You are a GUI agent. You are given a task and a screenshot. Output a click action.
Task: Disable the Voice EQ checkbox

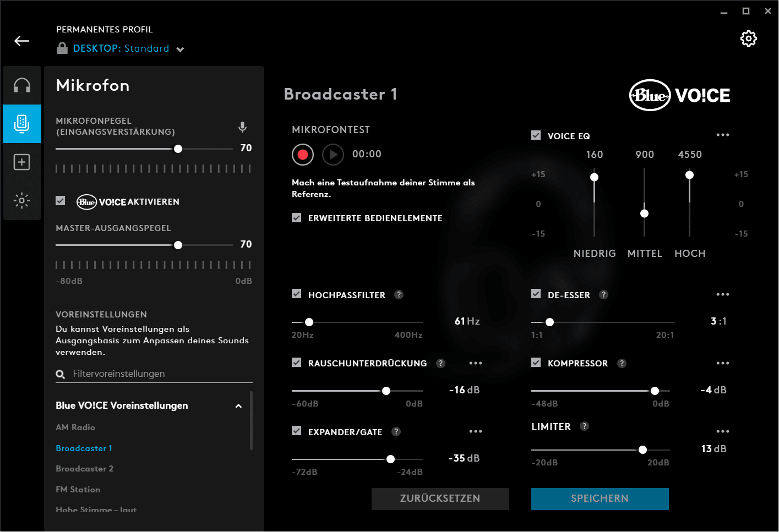[536, 135]
